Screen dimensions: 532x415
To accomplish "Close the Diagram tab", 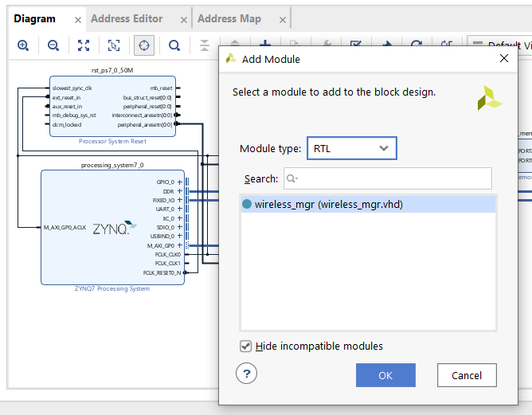I will (x=78, y=20).
